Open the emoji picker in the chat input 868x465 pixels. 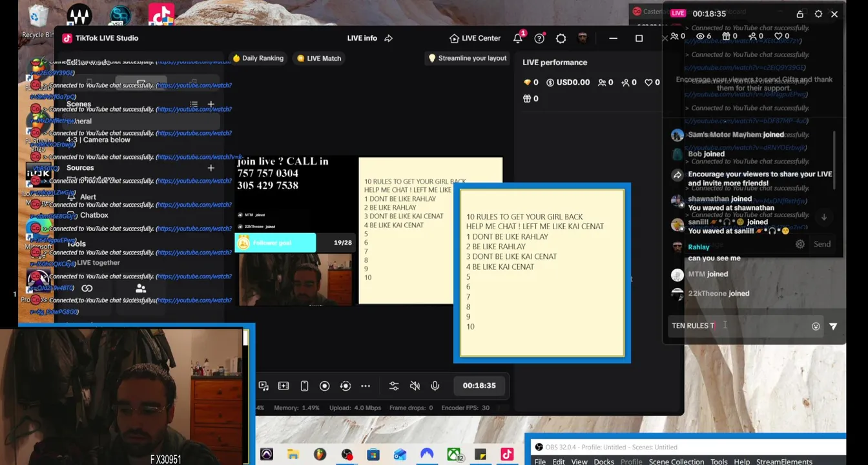[816, 326]
